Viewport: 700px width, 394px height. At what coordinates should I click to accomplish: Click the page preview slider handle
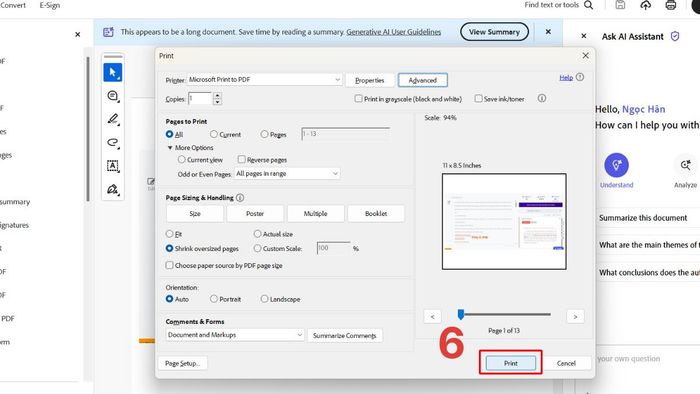461,315
